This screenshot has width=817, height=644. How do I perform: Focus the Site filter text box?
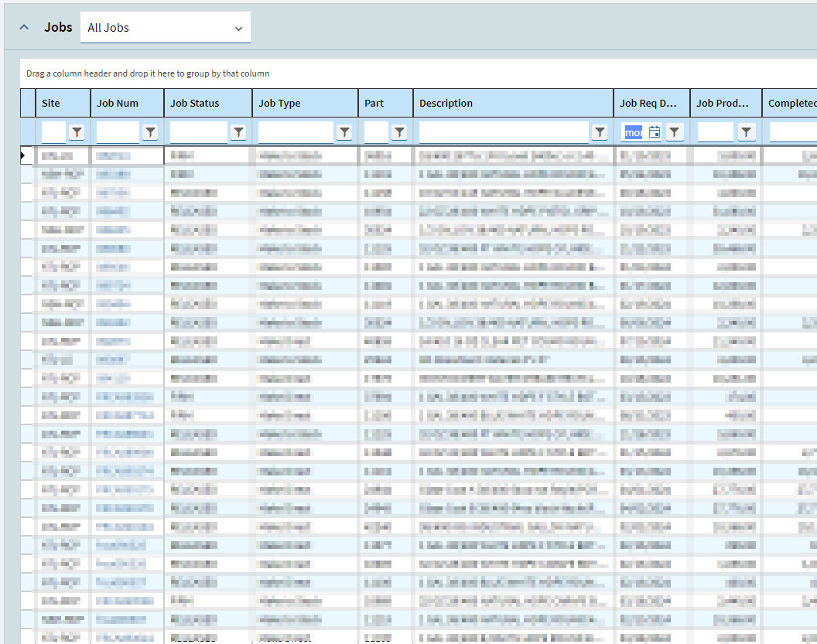(x=53, y=132)
